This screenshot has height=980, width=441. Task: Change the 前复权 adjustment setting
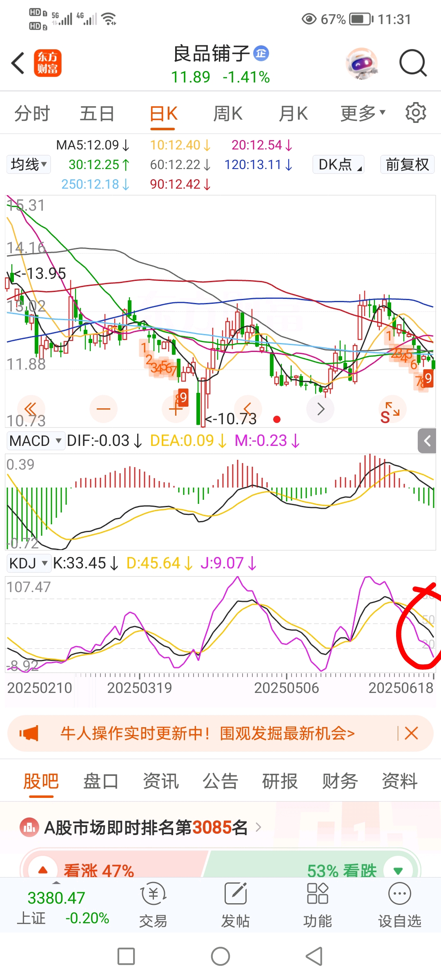pyautogui.click(x=407, y=165)
